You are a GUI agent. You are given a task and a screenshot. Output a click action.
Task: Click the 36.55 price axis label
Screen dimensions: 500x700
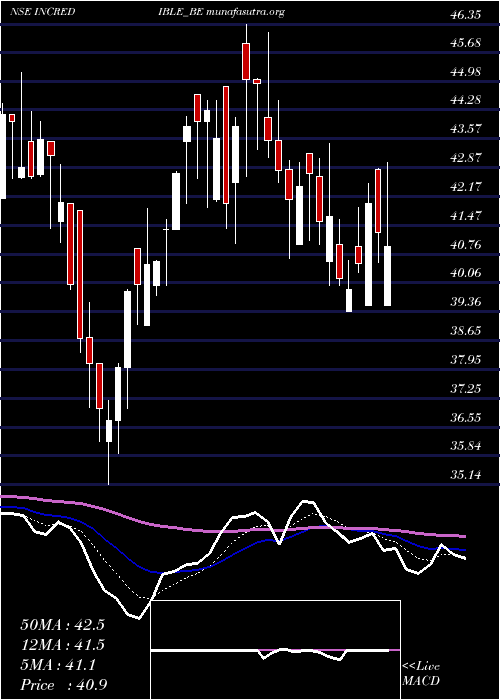tap(465, 417)
